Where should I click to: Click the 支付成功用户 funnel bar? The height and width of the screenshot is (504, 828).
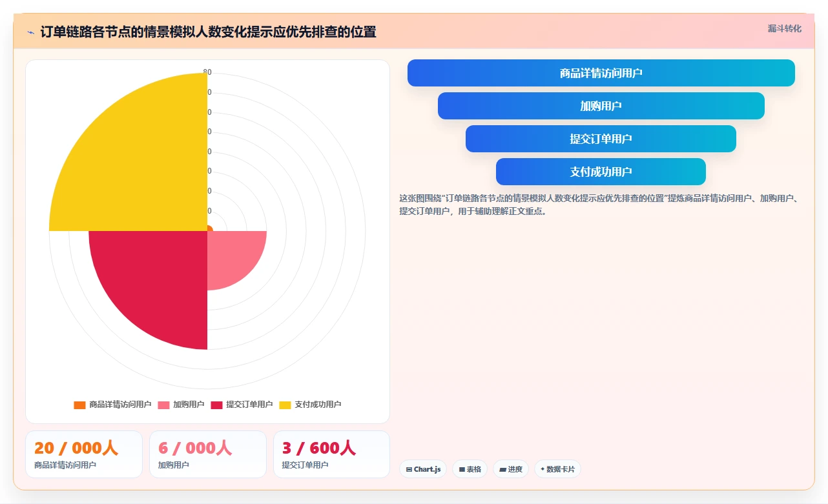[x=601, y=172]
